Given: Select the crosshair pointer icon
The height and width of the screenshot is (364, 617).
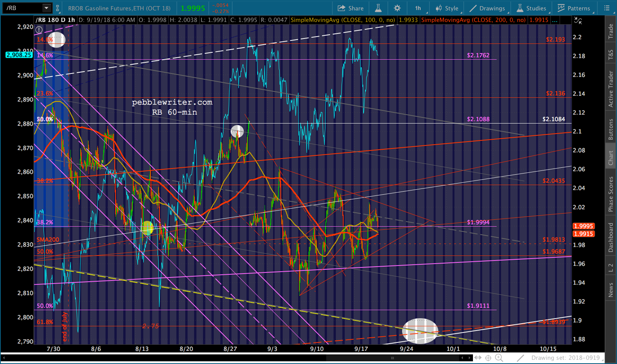Looking at the screenshot, I should coord(488,358).
